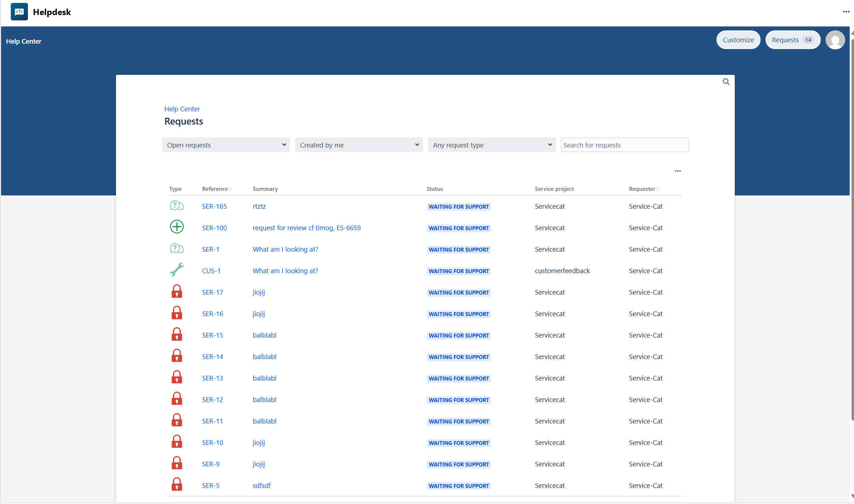854x504 pixels.
Task: Open the Any request type dropdown
Action: tap(491, 145)
